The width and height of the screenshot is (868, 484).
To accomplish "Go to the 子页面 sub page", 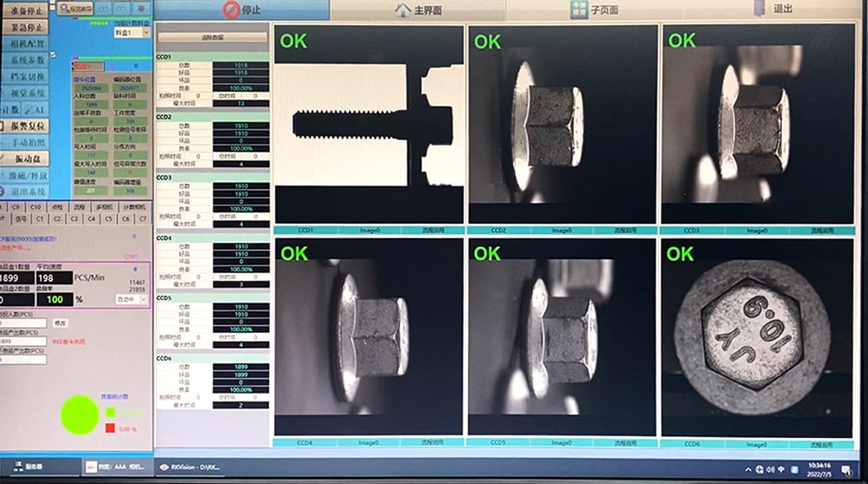I will [x=594, y=10].
